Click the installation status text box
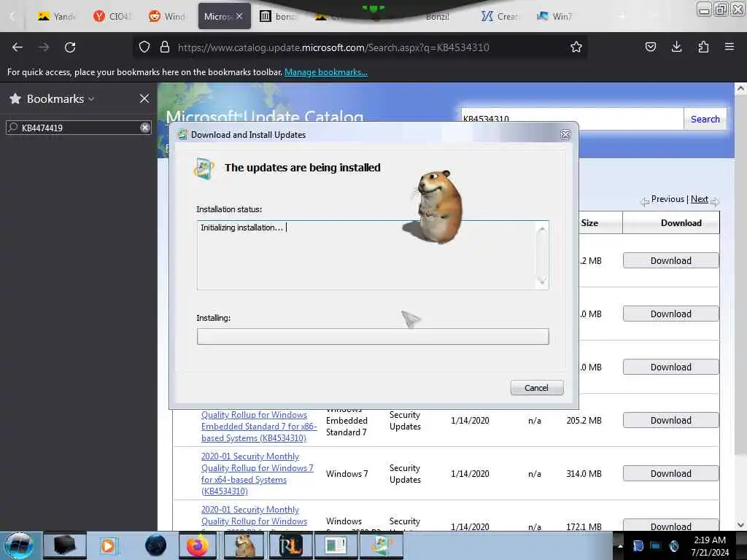 pyautogui.click(x=373, y=254)
